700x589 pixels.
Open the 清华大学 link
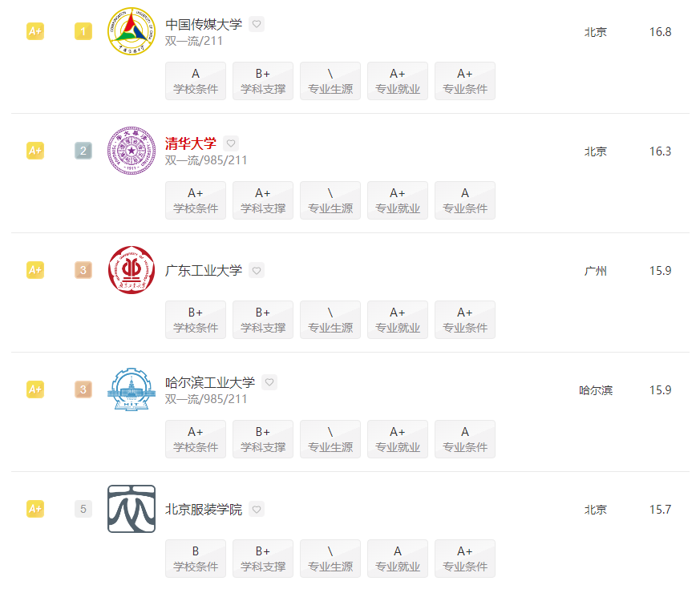(191, 143)
